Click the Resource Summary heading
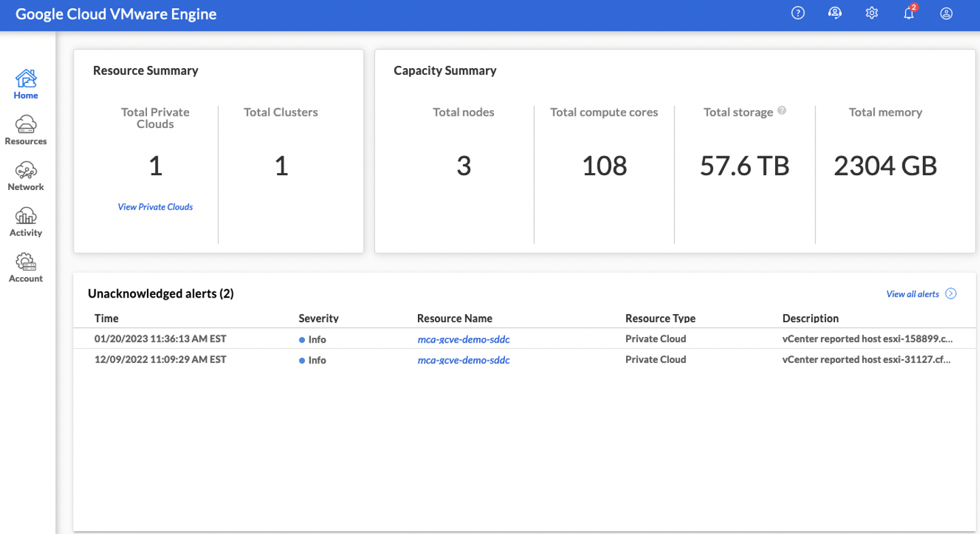Image resolution: width=980 pixels, height=534 pixels. tap(146, 70)
